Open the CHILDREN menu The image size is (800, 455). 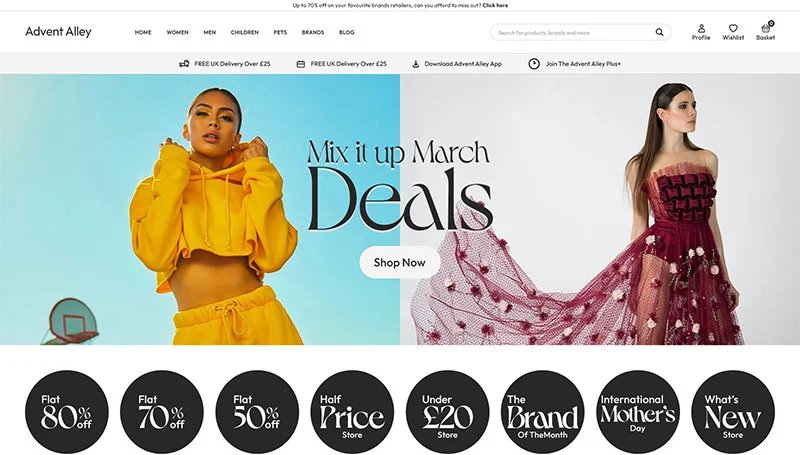pyautogui.click(x=244, y=32)
